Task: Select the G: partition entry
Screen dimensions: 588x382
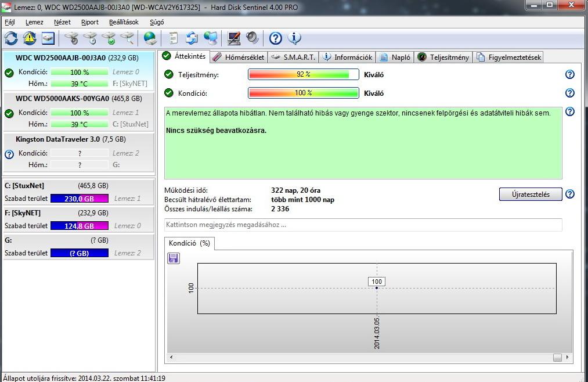Action: pyautogui.click(x=78, y=246)
